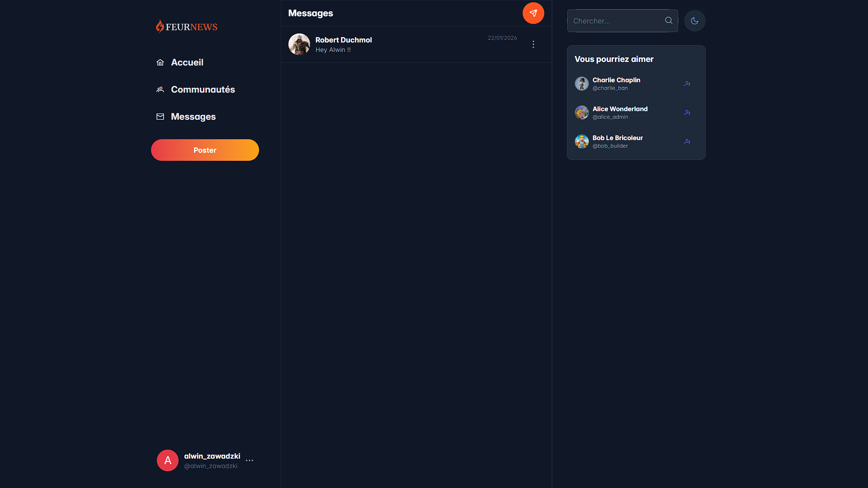This screenshot has width=868, height=488.
Task: Compose a new message with the paper plane icon
Action: coord(533,13)
